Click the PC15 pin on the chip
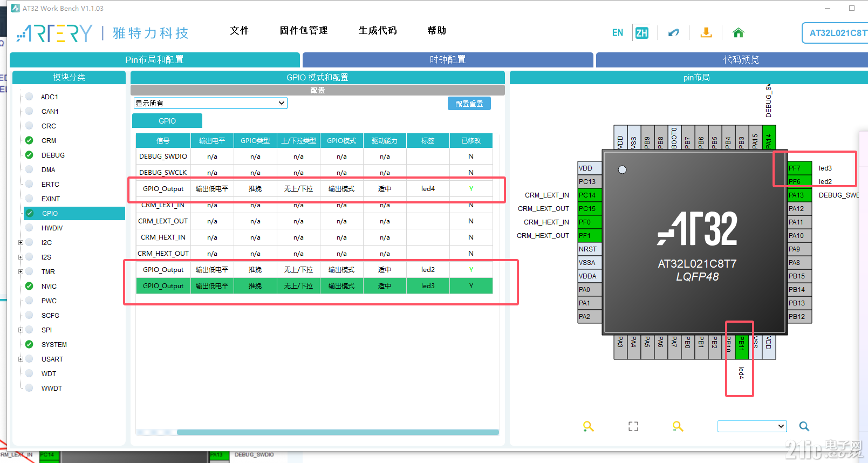868x463 pixels. [x=590, y=208]
